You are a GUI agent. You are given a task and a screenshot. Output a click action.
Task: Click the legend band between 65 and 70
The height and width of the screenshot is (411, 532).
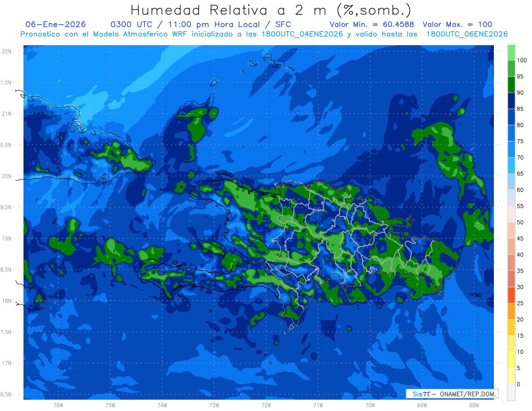pos(511,166)
